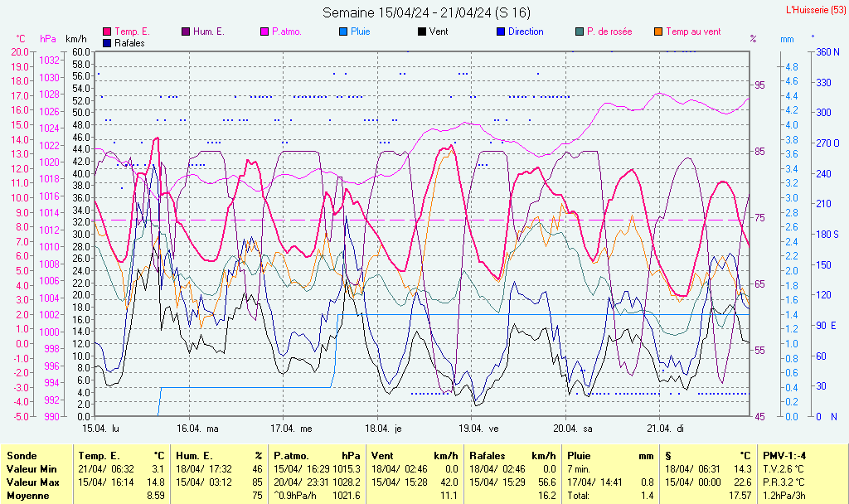Click the '270 O' direction axis label

pyautogui.click(x=828, y=143)
